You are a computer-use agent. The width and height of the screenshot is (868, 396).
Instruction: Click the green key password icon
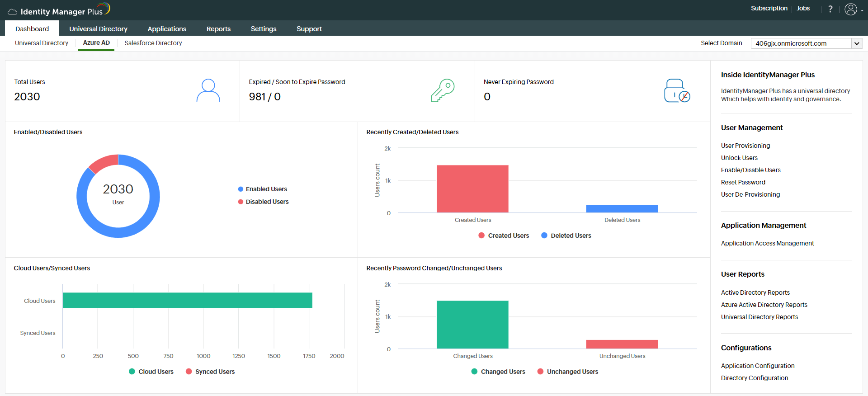point(443,91)
